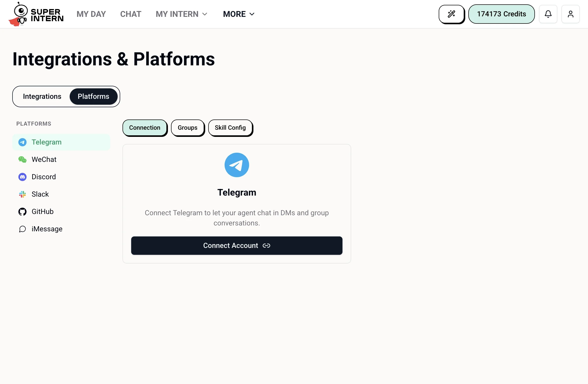Click the Telegram icon in sidebar

coord(22,142)
